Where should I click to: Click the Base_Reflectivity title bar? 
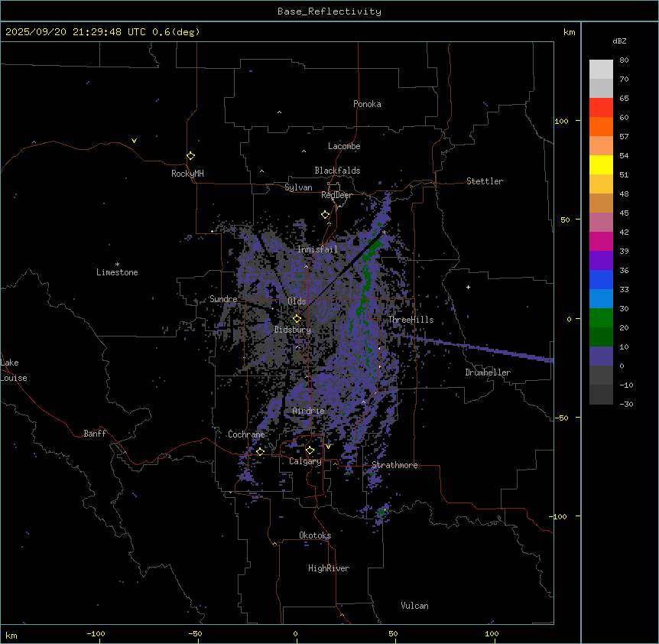pos(329,11)
